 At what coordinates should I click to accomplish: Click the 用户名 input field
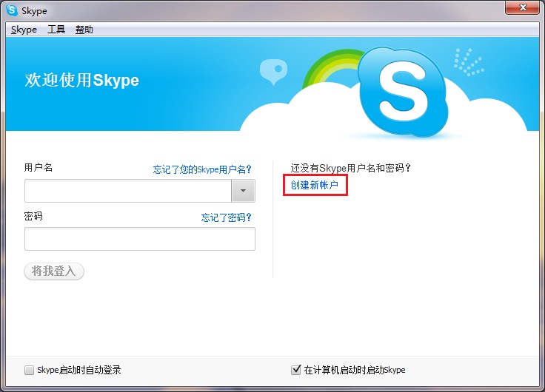pos(128,191)
